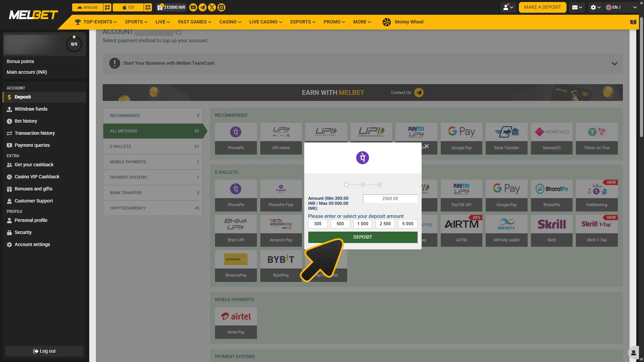Select the UPI Intent payment method
The image size is (644, 362).
click(281, 138)
